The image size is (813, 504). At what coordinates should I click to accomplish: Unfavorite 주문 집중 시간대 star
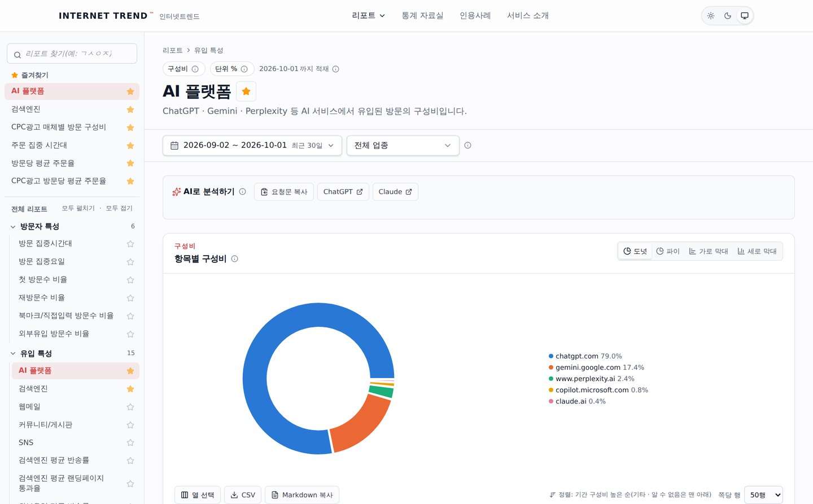pos(130,146)
